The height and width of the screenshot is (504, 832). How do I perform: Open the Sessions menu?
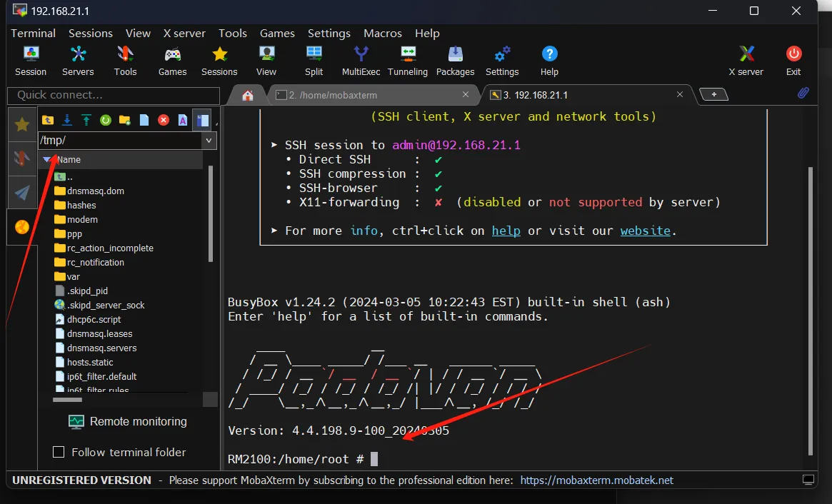[91, 33]
